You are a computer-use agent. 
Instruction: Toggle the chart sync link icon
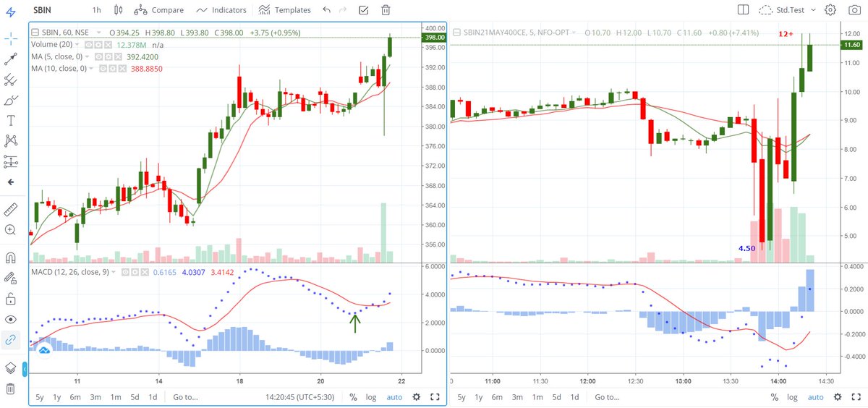coord(10,339)
